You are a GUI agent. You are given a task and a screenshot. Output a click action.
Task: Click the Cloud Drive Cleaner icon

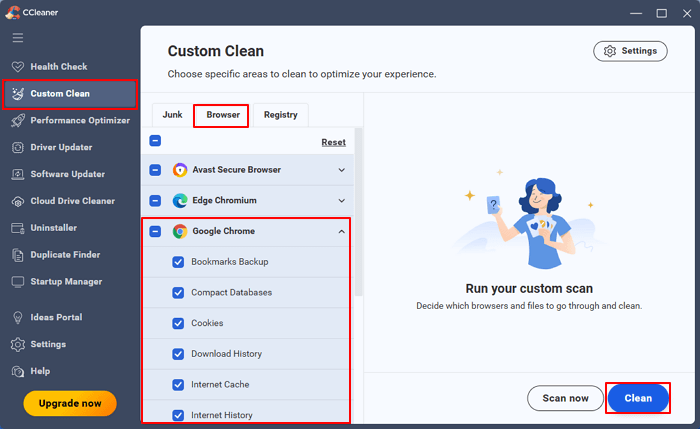click(18, 201)
